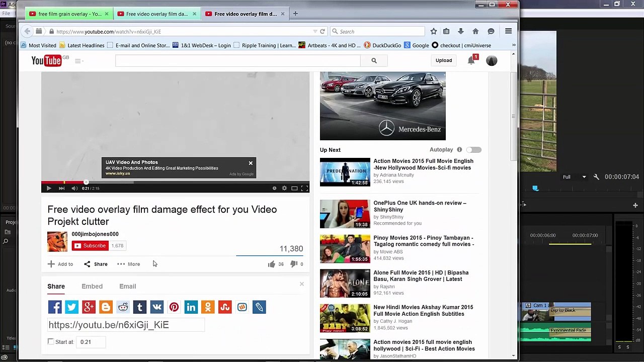
Task: Share video on LinkedIn
Action: 191,307
